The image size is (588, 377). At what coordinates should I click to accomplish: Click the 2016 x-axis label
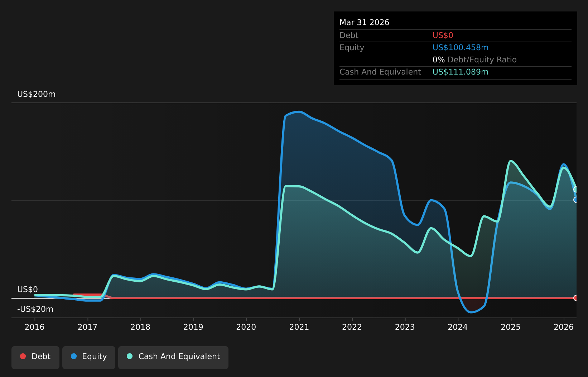[35, 327]
